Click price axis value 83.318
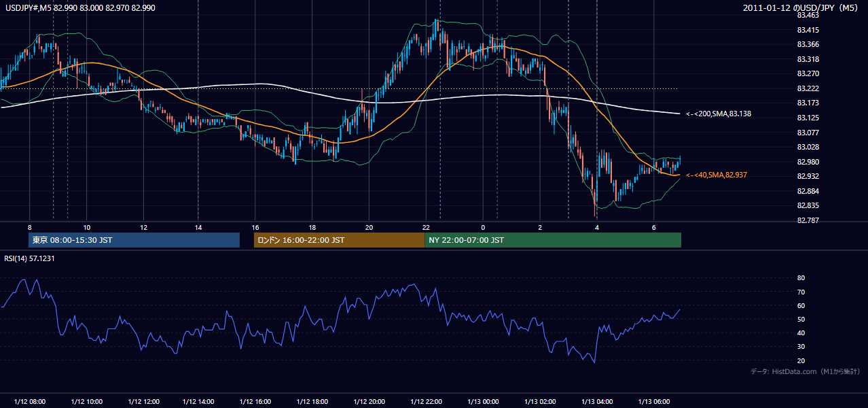Screen dimensions: 868x408 click(x=808, y=59)
